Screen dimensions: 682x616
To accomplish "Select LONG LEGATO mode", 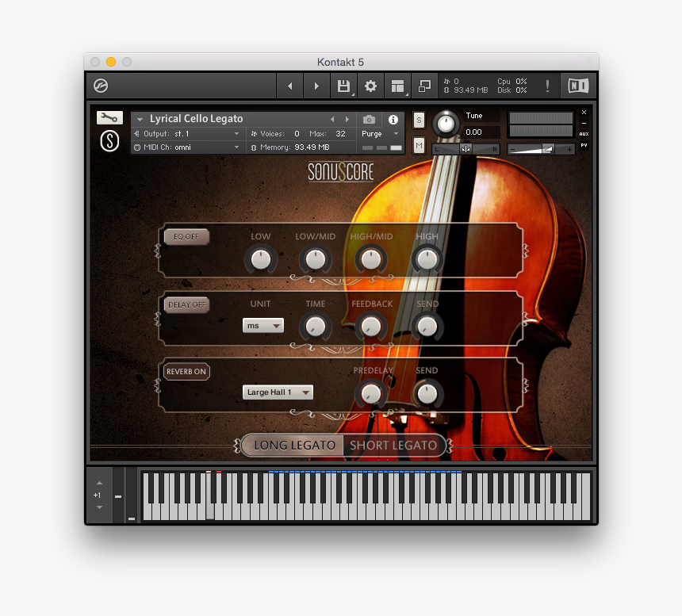I will tap(294, 446).
